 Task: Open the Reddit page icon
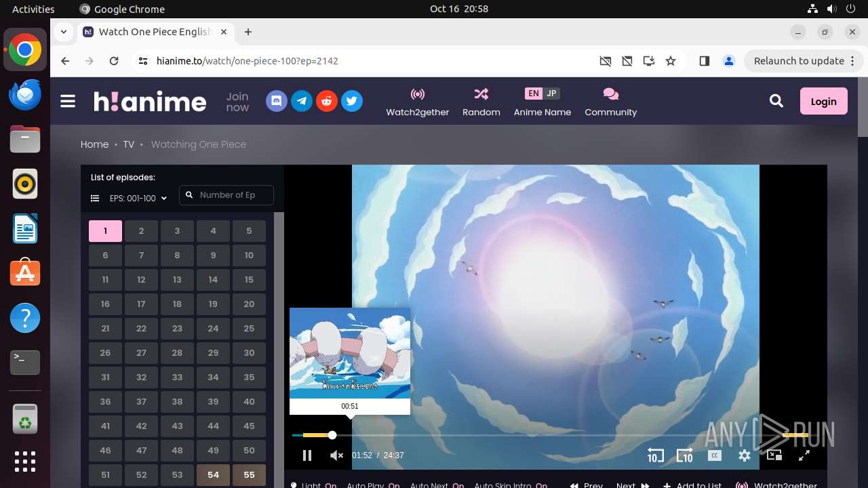pos(327,102)
